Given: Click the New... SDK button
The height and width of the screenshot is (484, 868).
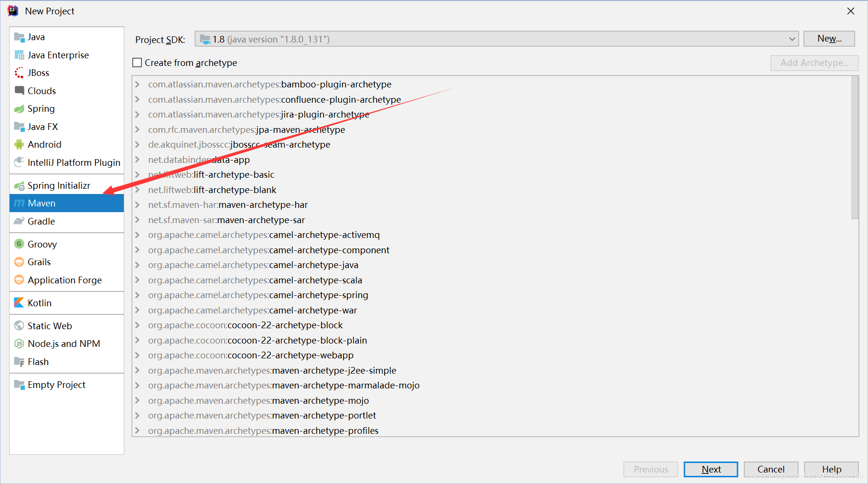Looking at the screenshot, I should 829,39.
